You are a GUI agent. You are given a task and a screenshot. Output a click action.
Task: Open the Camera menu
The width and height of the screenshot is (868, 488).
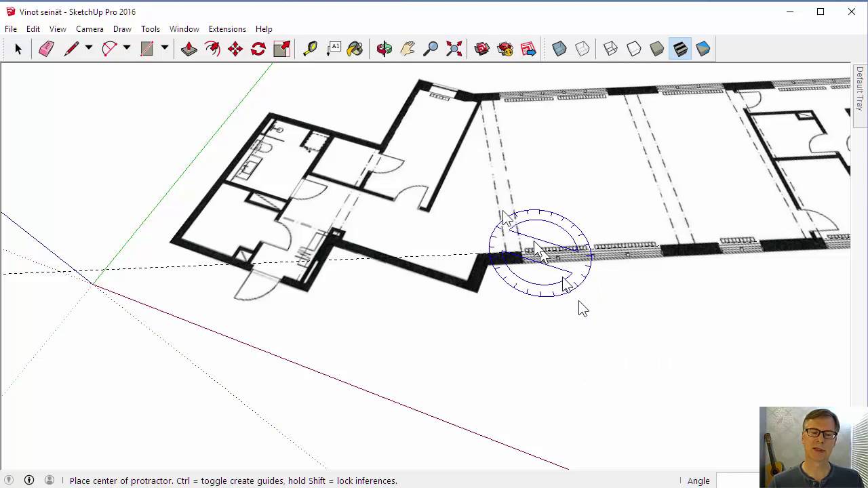tap(90, 29)
